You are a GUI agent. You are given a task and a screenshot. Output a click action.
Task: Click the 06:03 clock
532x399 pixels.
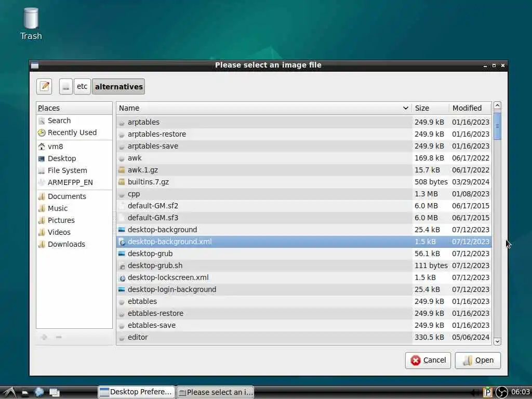(x=520, y=392)
